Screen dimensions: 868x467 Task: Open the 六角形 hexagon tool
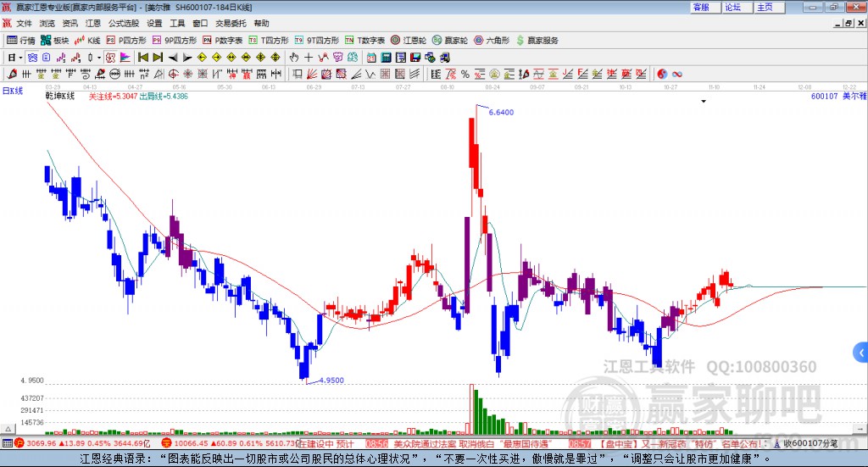click(x=492, y=41)
